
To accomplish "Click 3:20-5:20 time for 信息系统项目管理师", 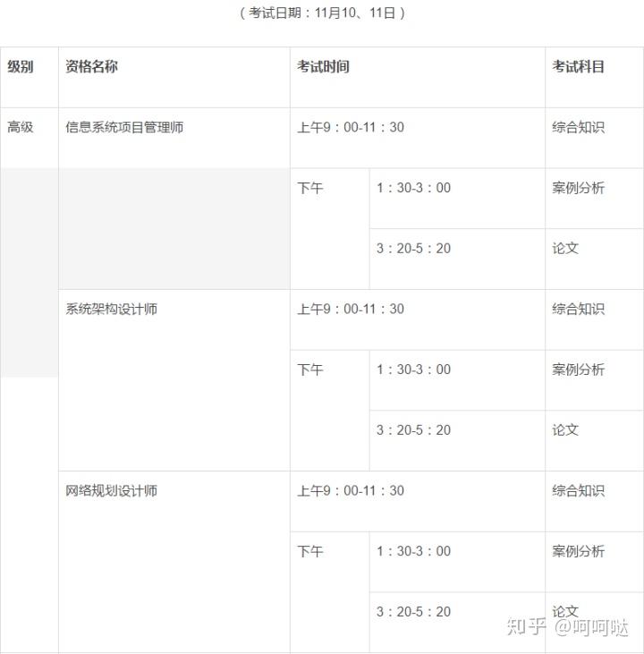I will pyautogui.click(x=414, y=249).
